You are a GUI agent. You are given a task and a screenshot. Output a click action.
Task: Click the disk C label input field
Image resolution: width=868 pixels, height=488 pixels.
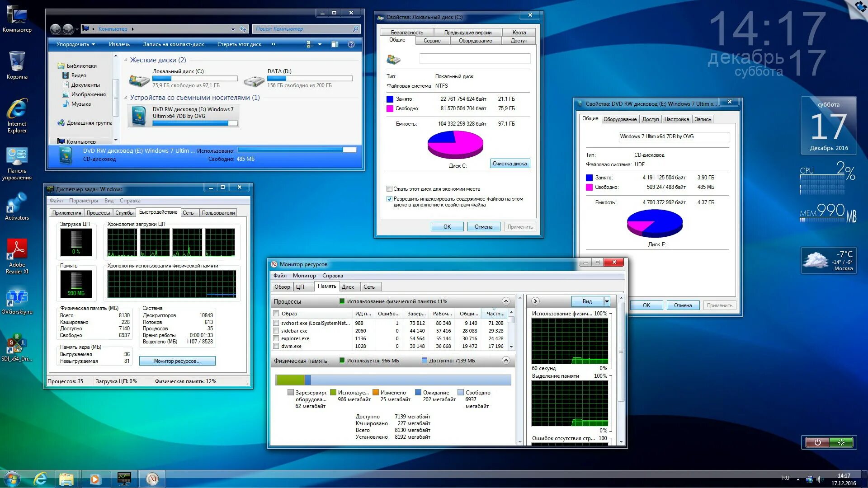click(x=475, y=58)
